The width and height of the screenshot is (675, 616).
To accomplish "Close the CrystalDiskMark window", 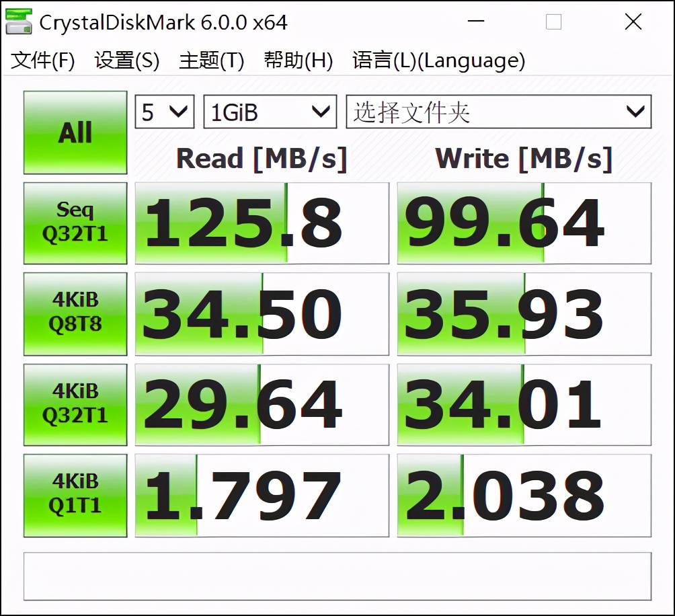I will click(x=633, y=22).
